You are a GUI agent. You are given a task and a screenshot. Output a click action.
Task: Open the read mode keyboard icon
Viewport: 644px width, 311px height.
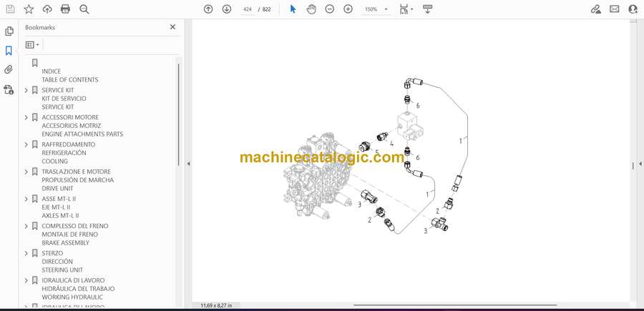click(428, 9)
